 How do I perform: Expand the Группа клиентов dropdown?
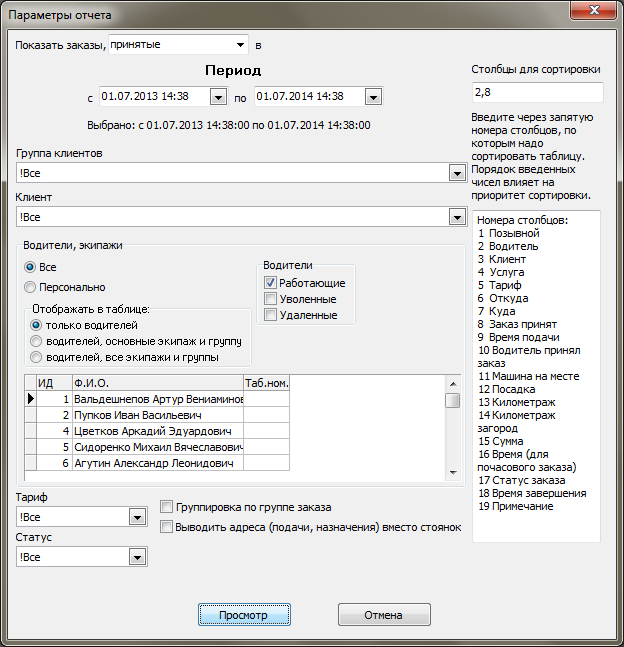(454, 174)
